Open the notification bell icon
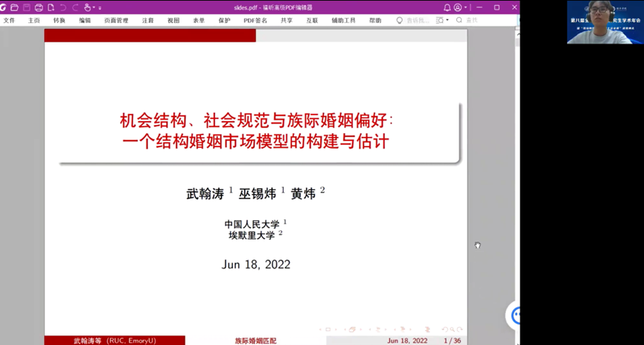Screen dimensions: 644x345 [447, 7]
